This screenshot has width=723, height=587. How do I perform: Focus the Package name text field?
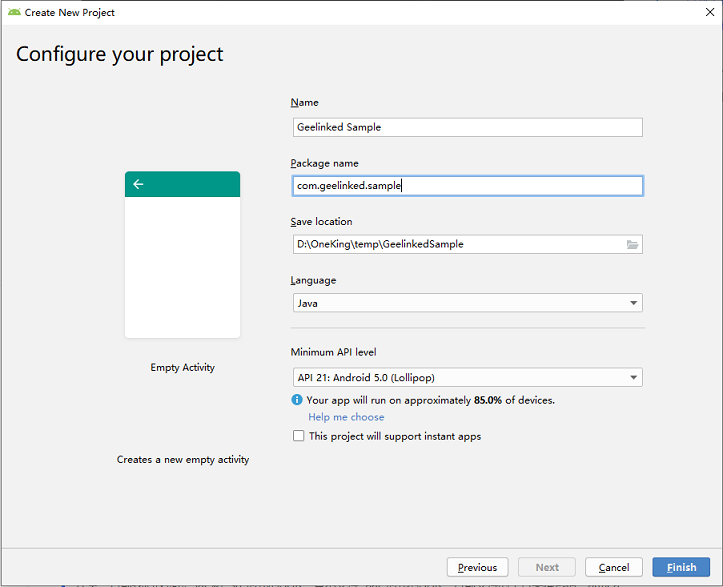(466, 185)
